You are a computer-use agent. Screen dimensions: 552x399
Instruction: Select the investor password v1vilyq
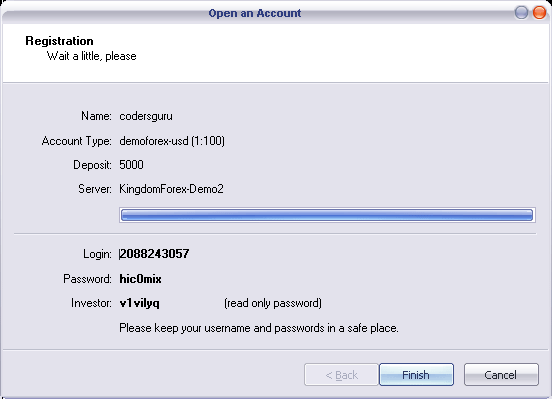point(139,303)
